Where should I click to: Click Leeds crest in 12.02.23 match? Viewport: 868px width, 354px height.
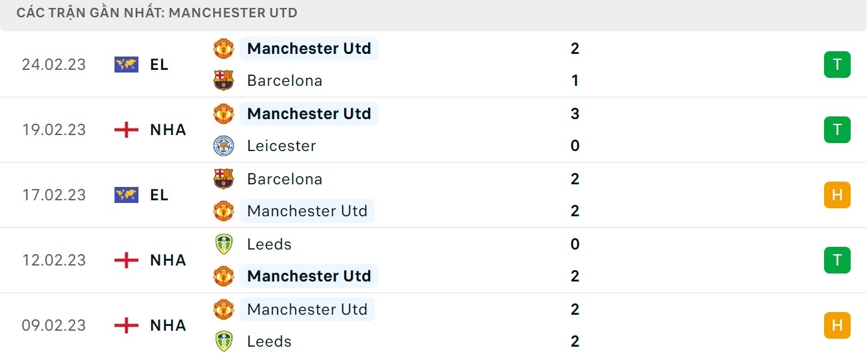tap(224, 244)
